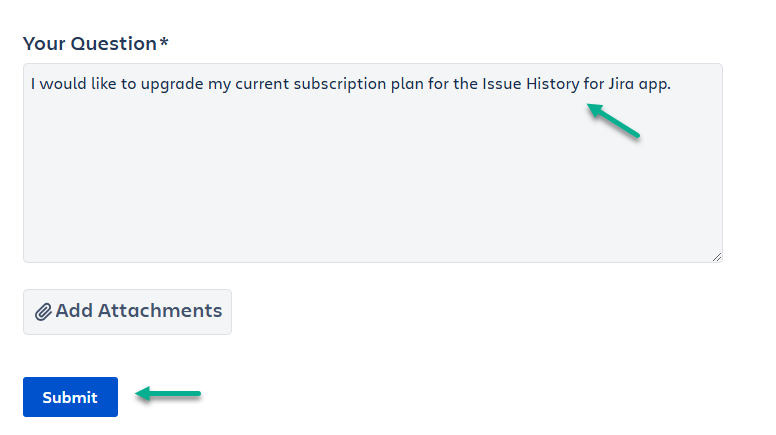The image size is (776, 435).
Task: Open the Add Attachments button
Action: (x=127, y=311)
